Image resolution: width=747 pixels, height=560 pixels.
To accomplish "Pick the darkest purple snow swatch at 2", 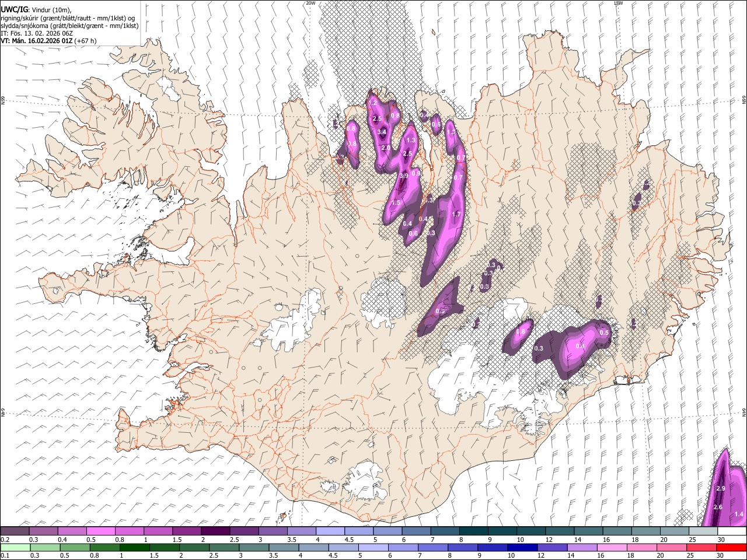I will [215, 531].
